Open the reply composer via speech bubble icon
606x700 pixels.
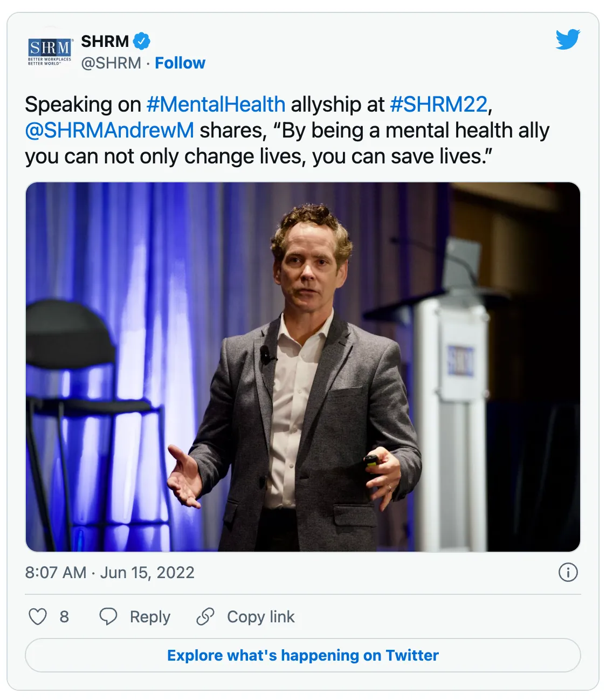tap(109, 616)
